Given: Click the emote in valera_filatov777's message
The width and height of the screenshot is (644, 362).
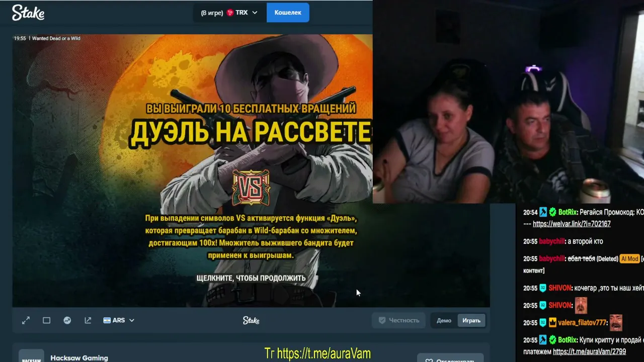Looking at the screenshot, I should coord(616,322).
